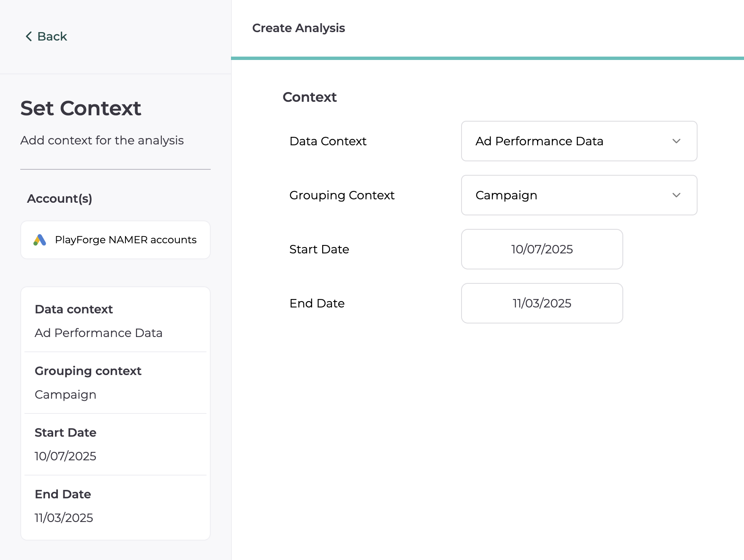Click the Data Context dropdown chevron
This screenshot has width=744, height=560.
[x=676, y=141]
